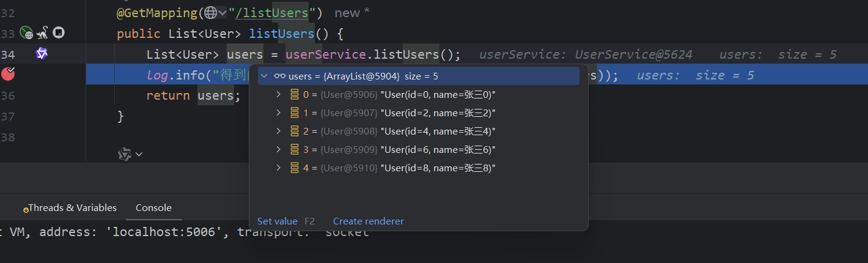The image size is (868, 263).
Task: Open the dropdown next to the gray AI icon
Action: (x=139, y=155)
